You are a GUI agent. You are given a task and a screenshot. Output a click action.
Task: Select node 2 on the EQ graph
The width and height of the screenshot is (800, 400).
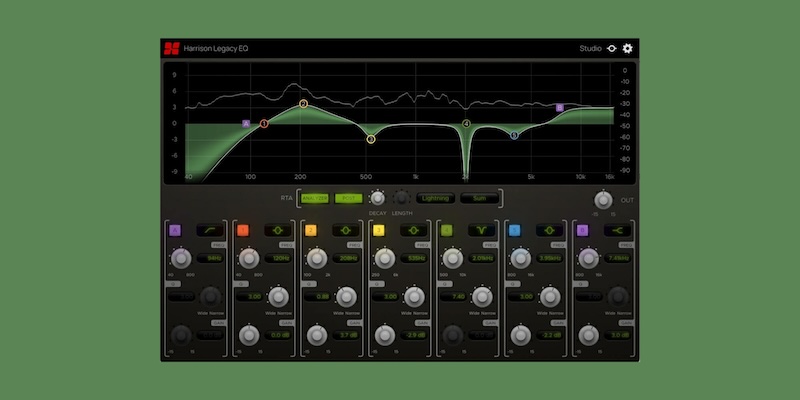tap(304, 104)
